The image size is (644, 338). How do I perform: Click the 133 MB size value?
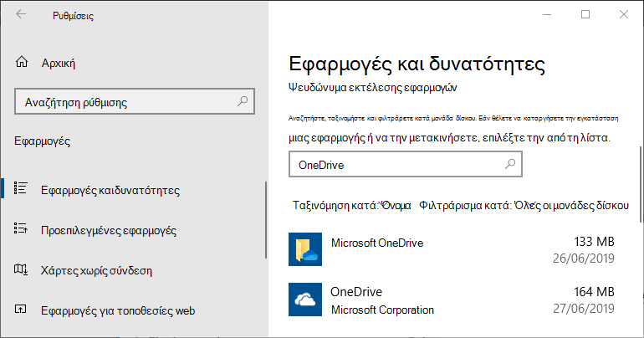[x=595, y=242]
